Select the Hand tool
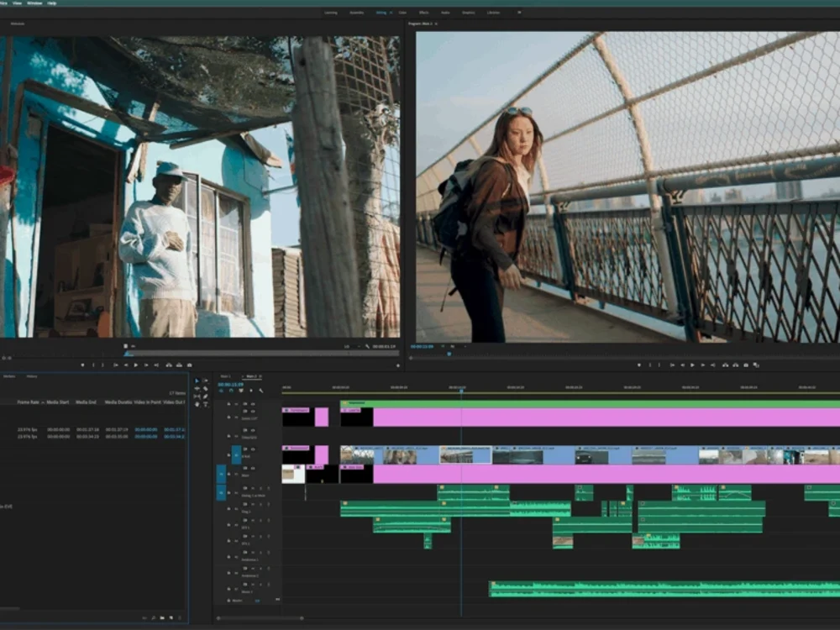 tap(197, 405)
